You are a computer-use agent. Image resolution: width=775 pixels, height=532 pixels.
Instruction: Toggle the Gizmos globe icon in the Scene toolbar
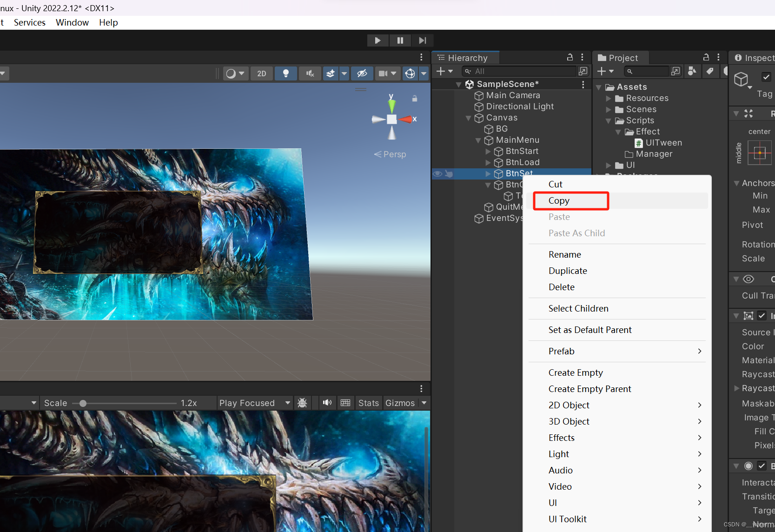[410, 73]
